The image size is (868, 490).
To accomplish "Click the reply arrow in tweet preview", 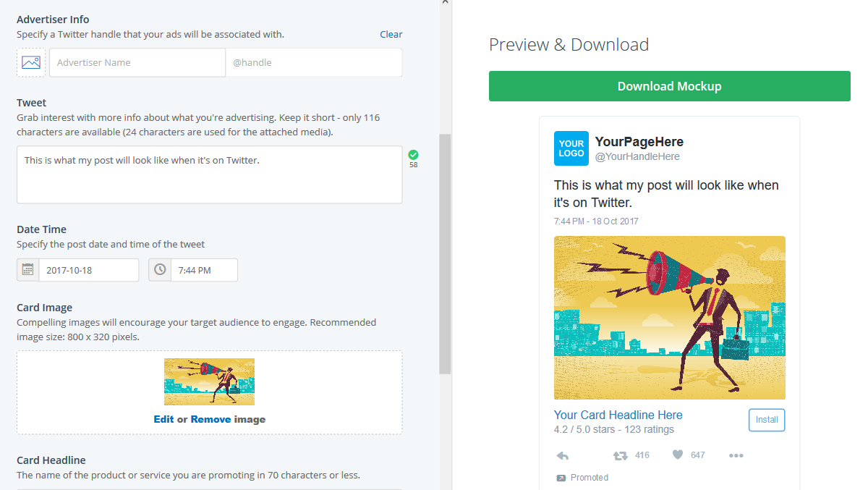I will (x=563, y=455).
